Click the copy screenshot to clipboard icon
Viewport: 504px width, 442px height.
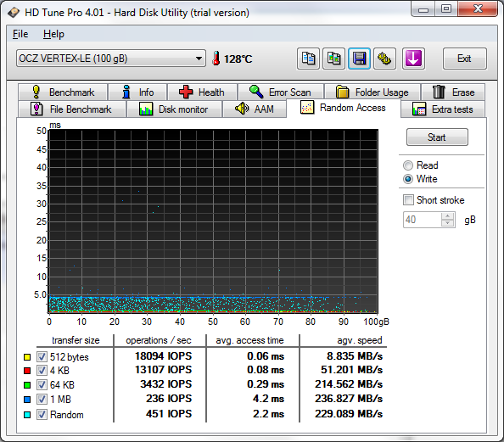click(333, 59)
